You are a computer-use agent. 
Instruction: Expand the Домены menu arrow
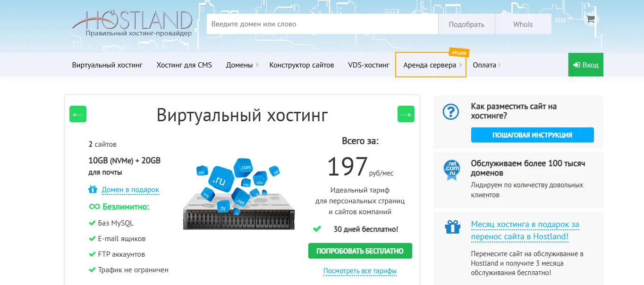pos(257,65)
